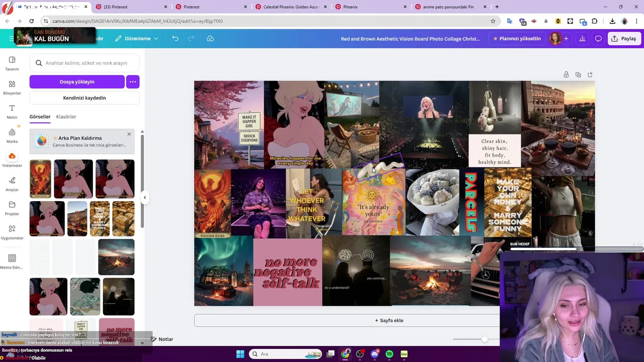Open the Araçlar tools panel
The width and height of the screenshot is (644, 362).
(x=12, y=184)
